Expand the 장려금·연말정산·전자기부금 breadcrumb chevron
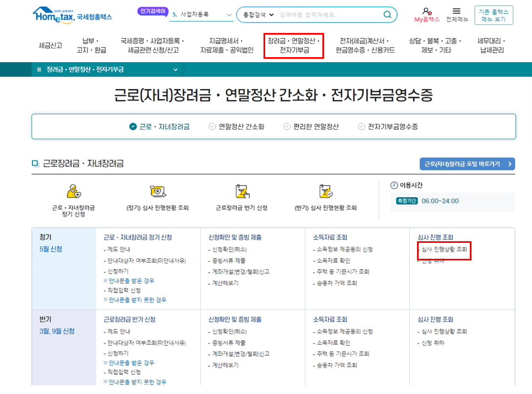This screenshot has height=394, width=532. coord(175,70)
